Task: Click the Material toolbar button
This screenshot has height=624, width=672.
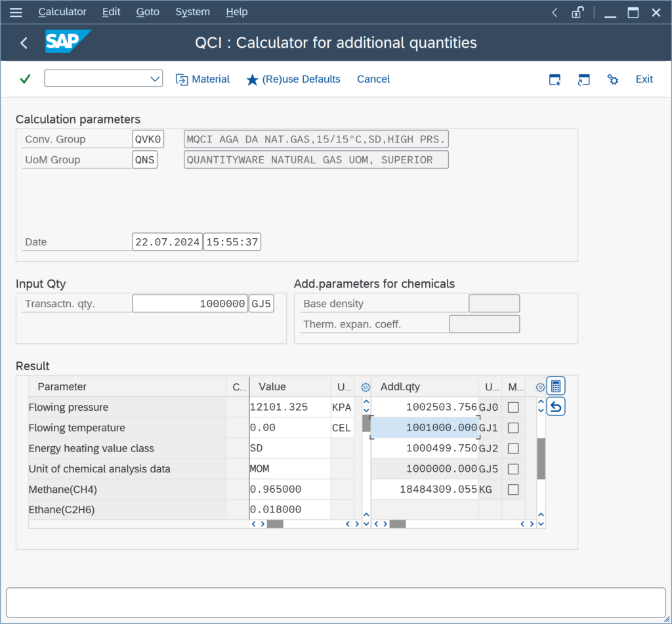Action: tap(203, 79)
